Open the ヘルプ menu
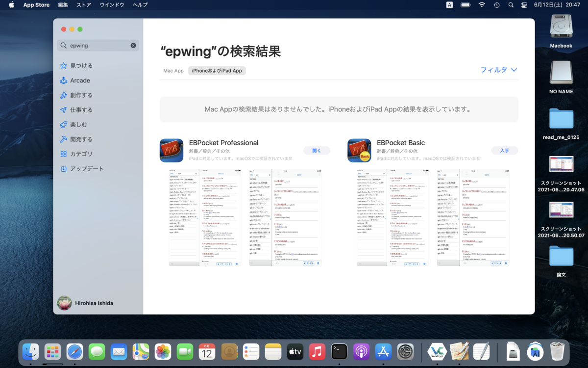Viewport: 588px width, 368px height. coord(140,5)
